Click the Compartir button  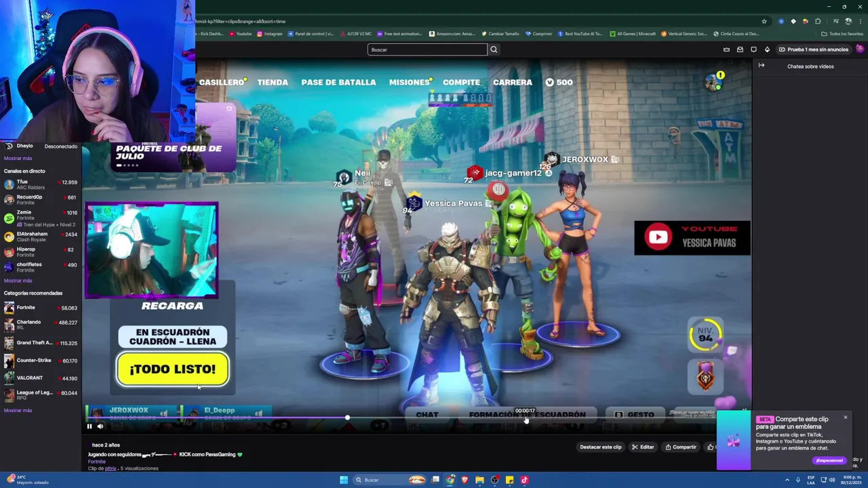(x=681, y=447)
